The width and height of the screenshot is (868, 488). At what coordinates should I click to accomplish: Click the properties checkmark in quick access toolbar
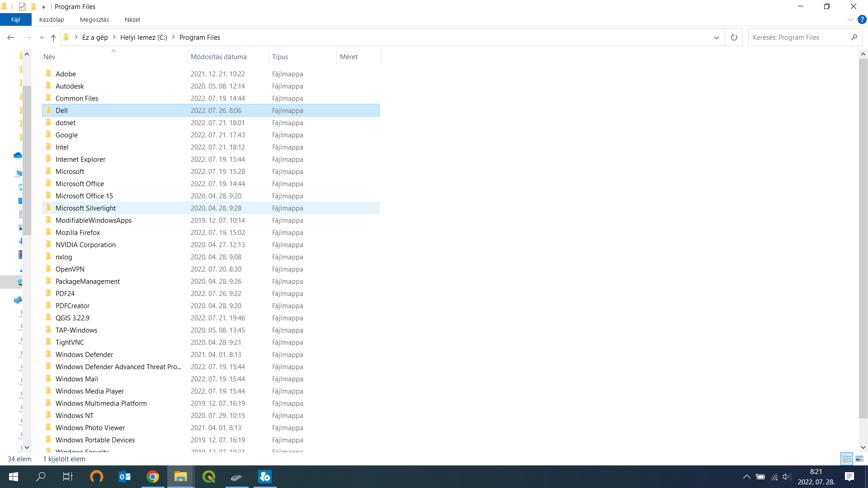(x=22, y=7)
